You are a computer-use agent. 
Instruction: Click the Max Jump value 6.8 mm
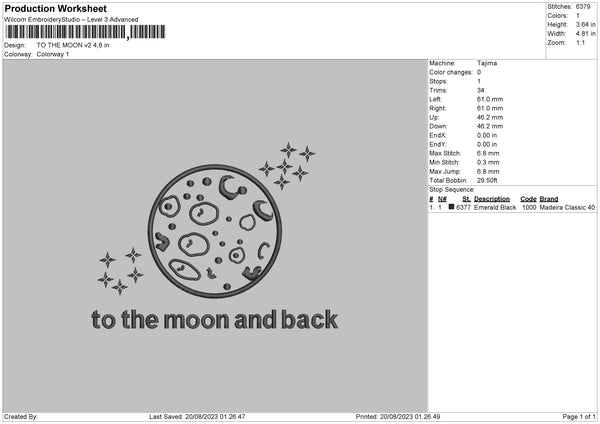pos(488,172)
